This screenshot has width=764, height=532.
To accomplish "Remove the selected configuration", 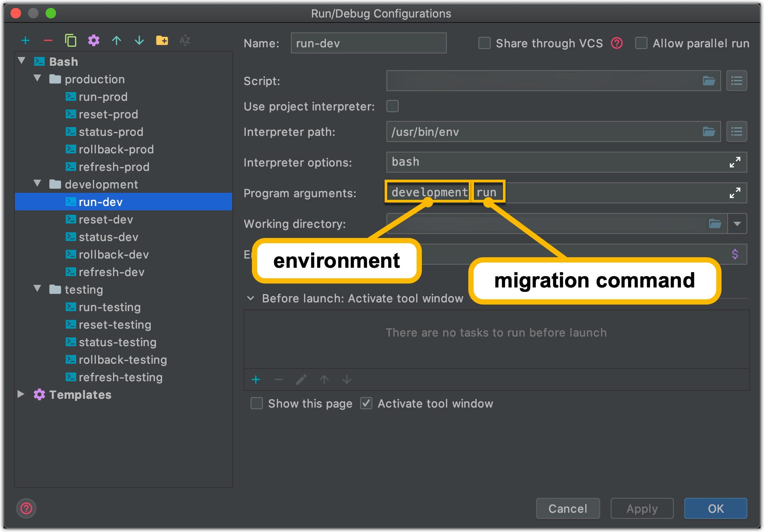I will click(x=48, y=40).
